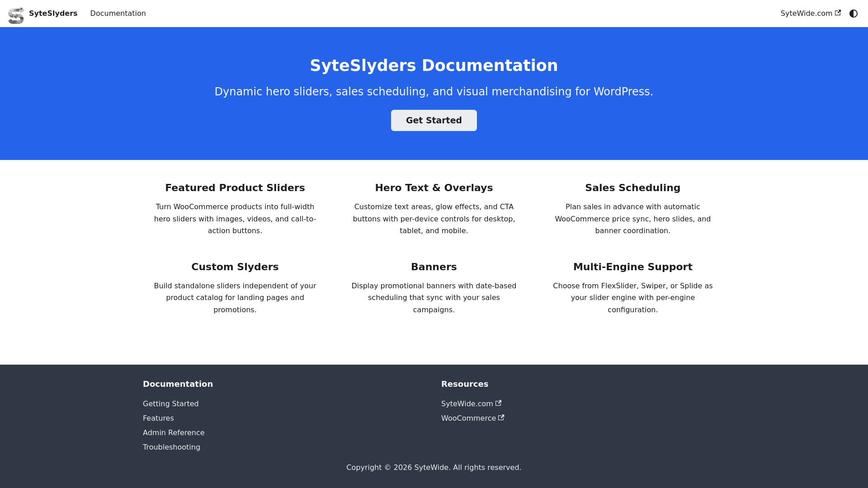Click the Custom Slyders heading

point(235,267)
